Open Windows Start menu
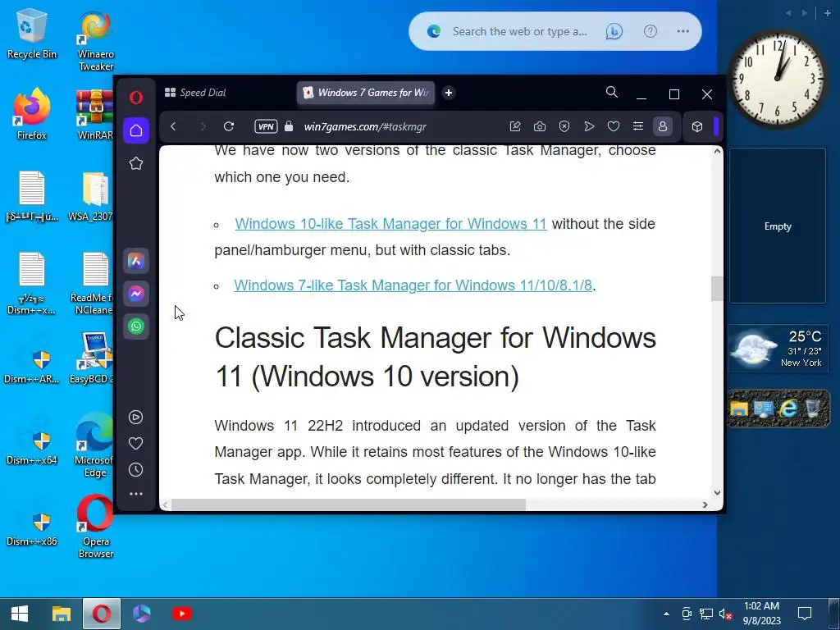Viewport: 840px width, 630px height. pos(20,614)
